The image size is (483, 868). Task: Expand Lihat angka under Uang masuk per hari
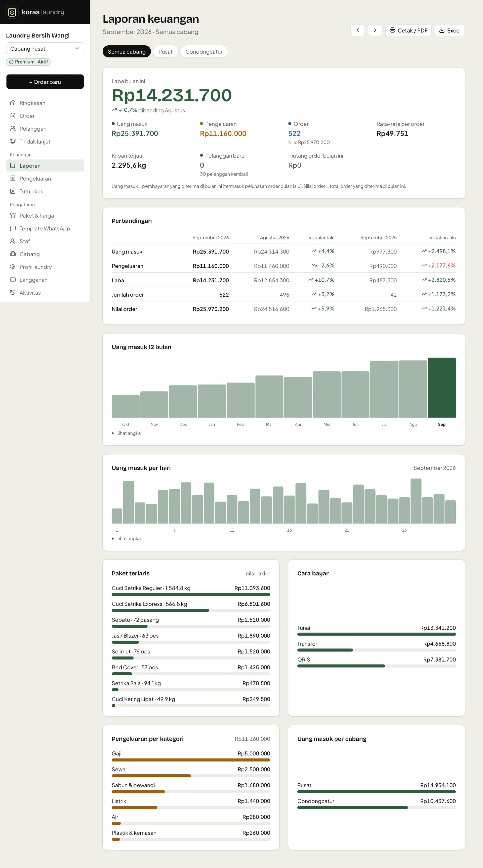point(126,538)
